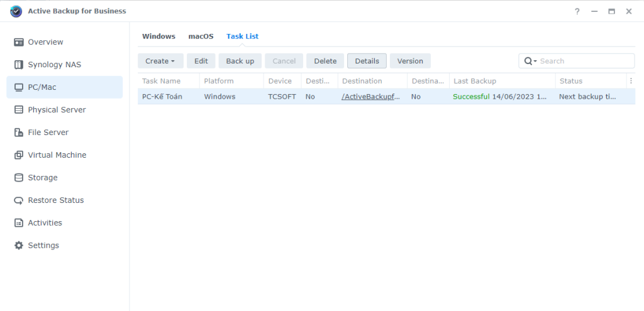The height and width of the screenshot is (311, 644).
Task: Open Synology NAS section icon
Action: [x=18, y=65]
